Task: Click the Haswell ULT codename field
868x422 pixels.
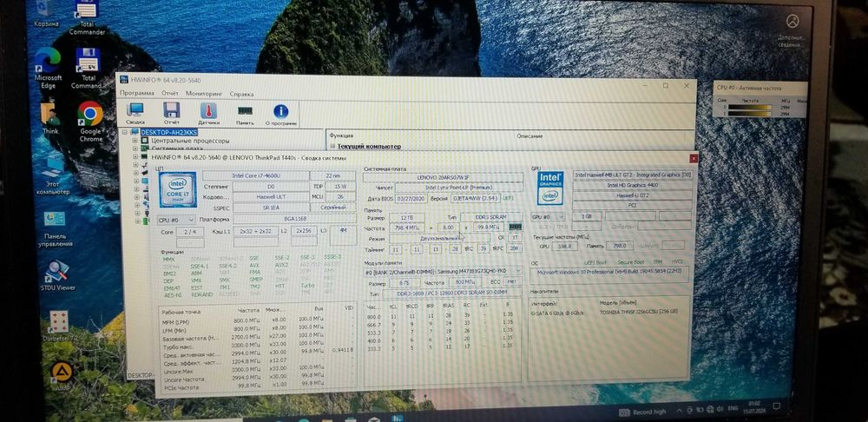Action: (271, 197)
